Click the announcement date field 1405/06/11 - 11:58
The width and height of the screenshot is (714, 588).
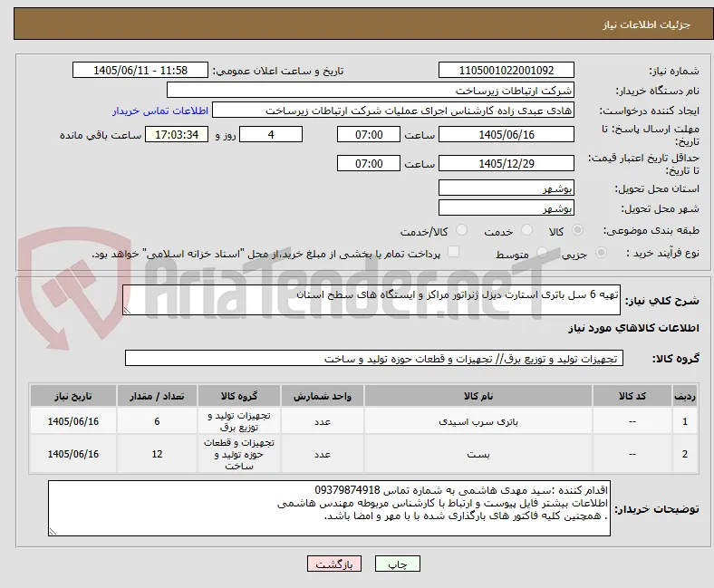pos(140,70)
